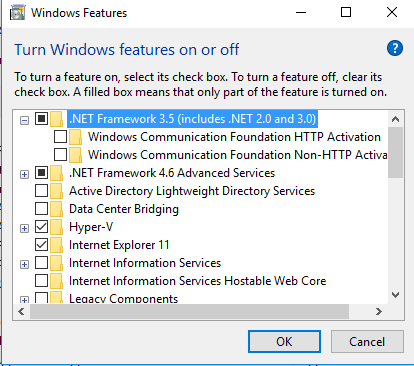
Task: Expand the Legacy Components node
Action: (24, 300)
